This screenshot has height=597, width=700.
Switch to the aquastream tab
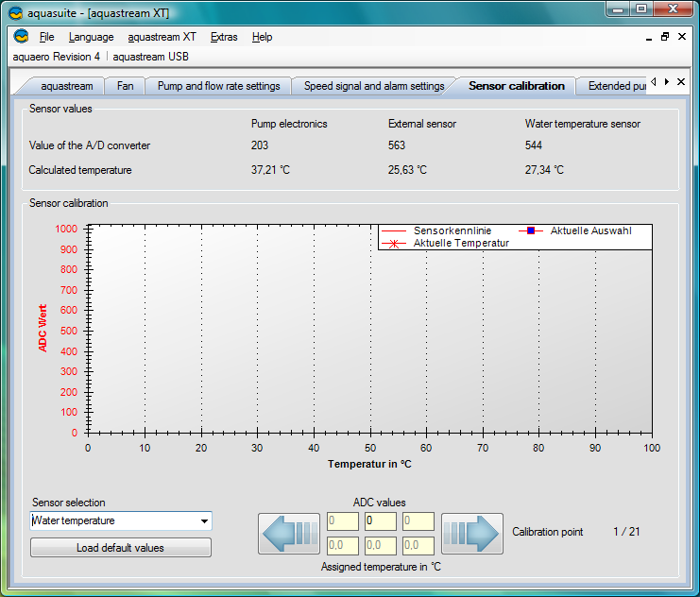point(67,86)
